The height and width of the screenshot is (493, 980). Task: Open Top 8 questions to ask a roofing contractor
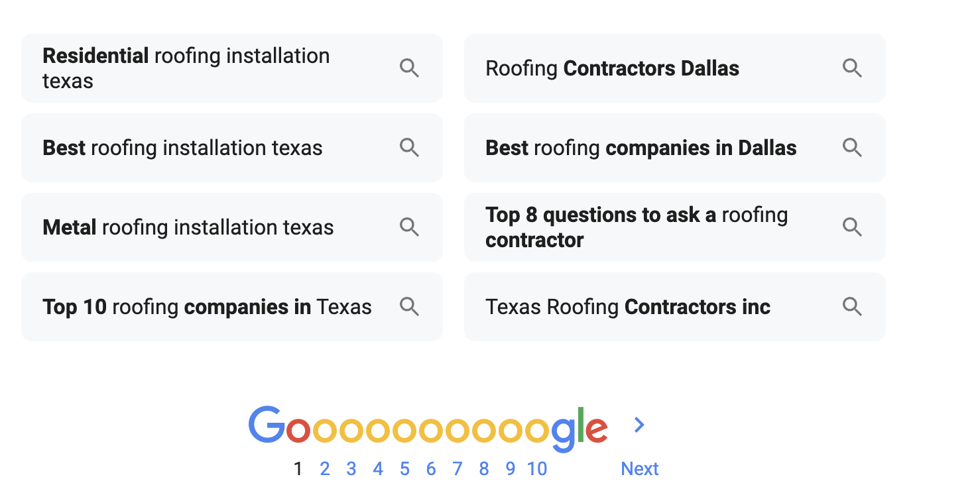tap(636, 227)
